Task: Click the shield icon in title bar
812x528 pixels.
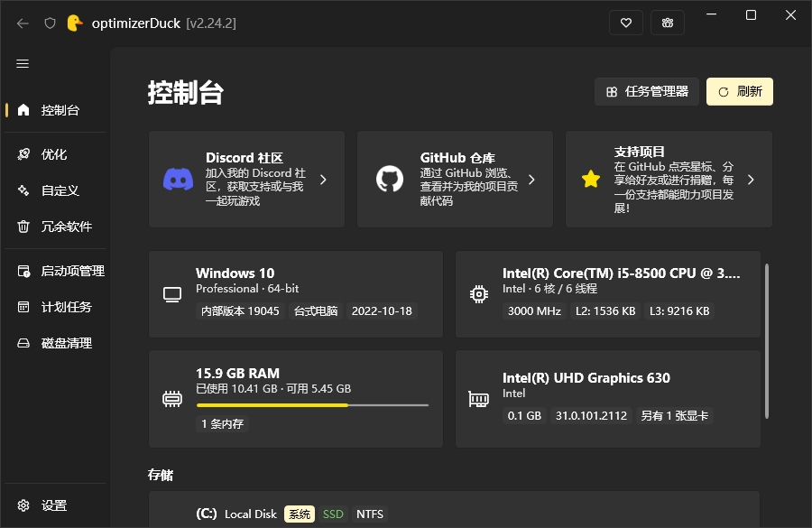Action: (50, 23)
